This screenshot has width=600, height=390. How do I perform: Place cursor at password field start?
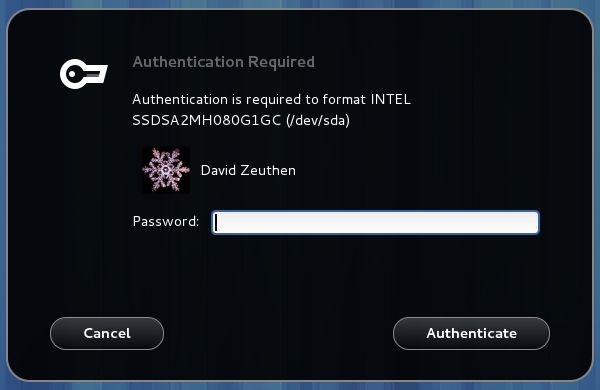[x=217, y=222]
